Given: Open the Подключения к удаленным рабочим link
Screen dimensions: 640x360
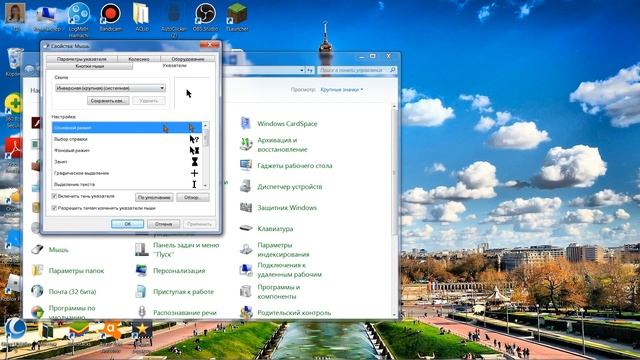Looking at the screenshot, I should point(289,270).
